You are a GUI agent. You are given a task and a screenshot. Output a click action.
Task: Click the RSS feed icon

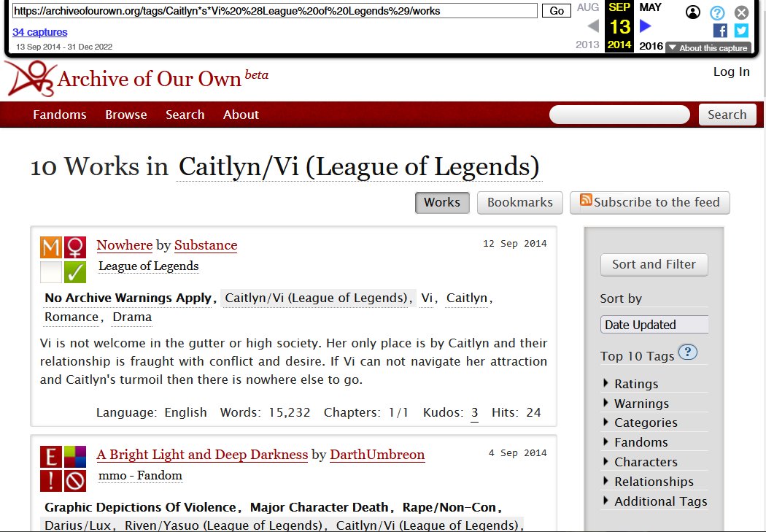tap(586, 200)
